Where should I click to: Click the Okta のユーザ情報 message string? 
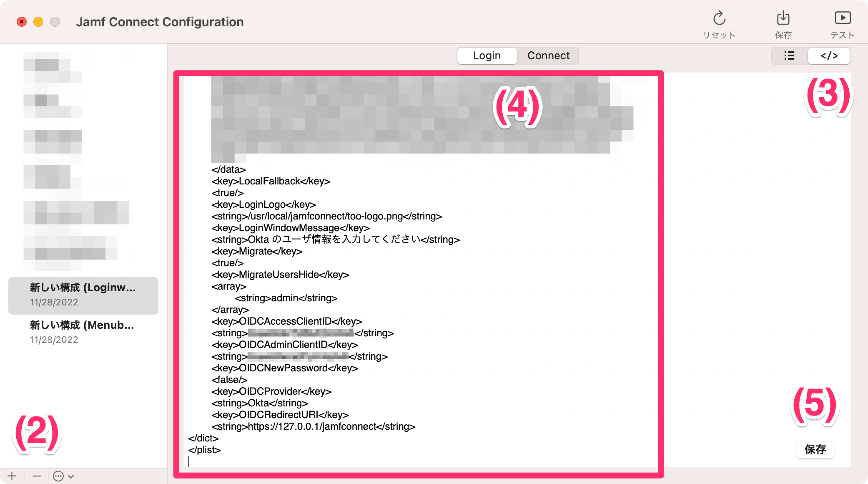(336, 239)
